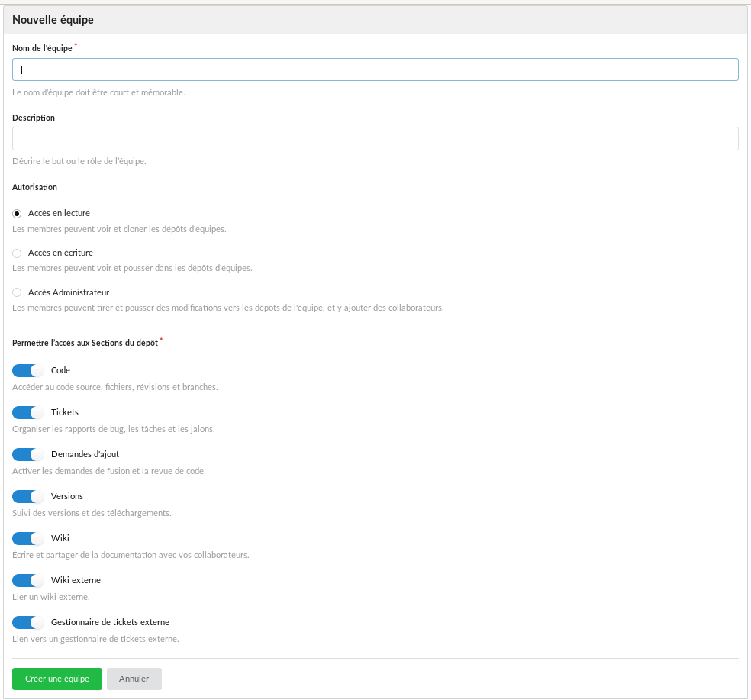Turn off the Tickets toggle switch

(x=28, y=413)
